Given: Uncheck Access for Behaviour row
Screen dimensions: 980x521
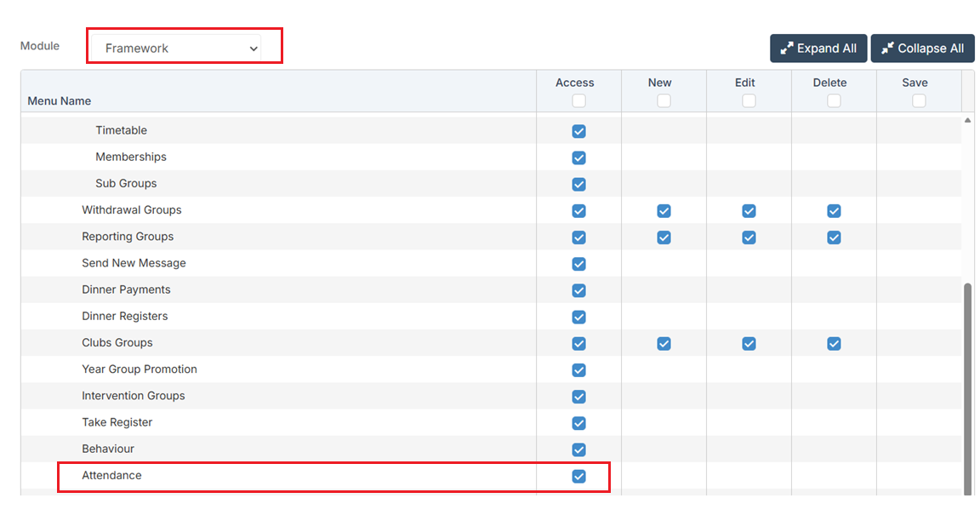Looking at the screenshot, I should [578, 449].
